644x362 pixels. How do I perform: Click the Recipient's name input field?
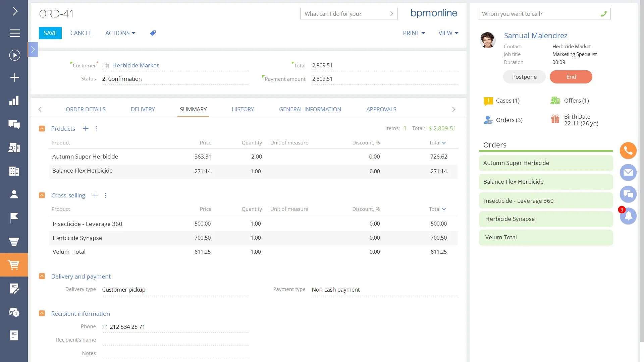175,340
